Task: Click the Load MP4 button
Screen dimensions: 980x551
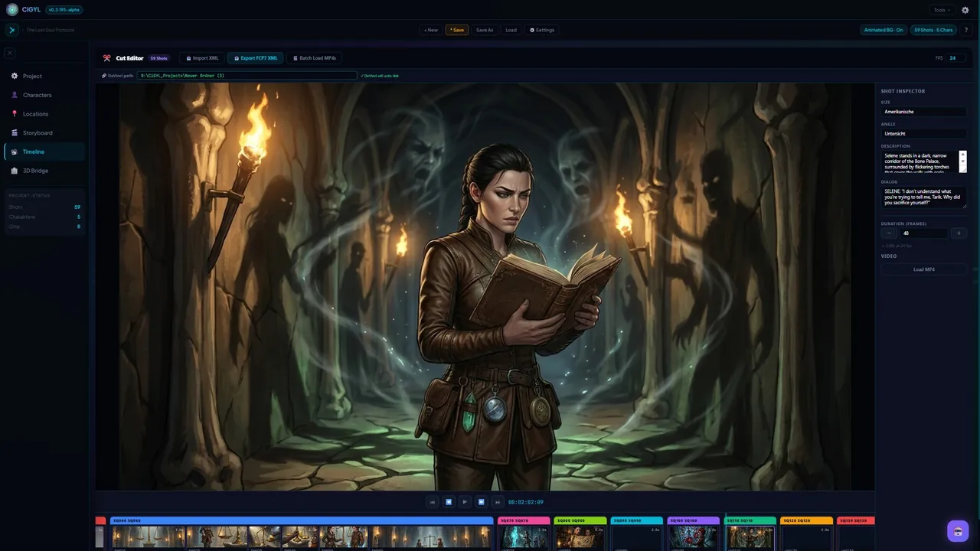Action: [923, 269]
